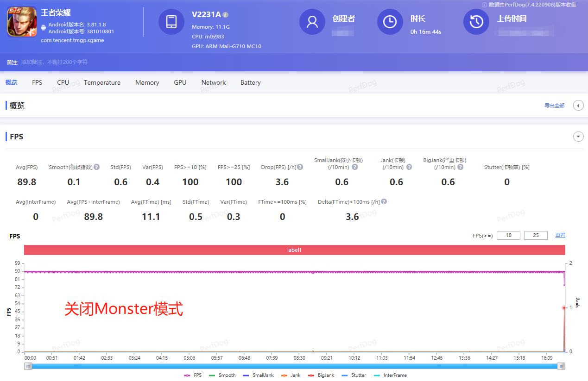Click the 上传时间 upload history icon
The height and width of the screenshot is (381, 588).
click(x=476, y=21)
